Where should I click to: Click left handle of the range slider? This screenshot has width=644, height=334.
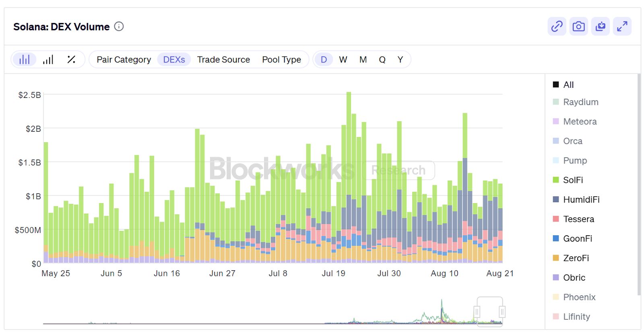[x=477, y=312]
